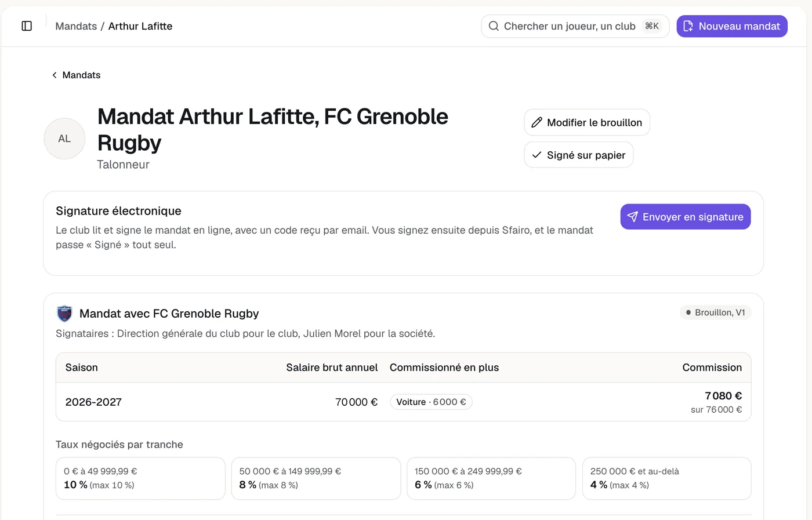
Task: Click the pencil icon in Modifier le brouillon
Action: tap(537, 122)
